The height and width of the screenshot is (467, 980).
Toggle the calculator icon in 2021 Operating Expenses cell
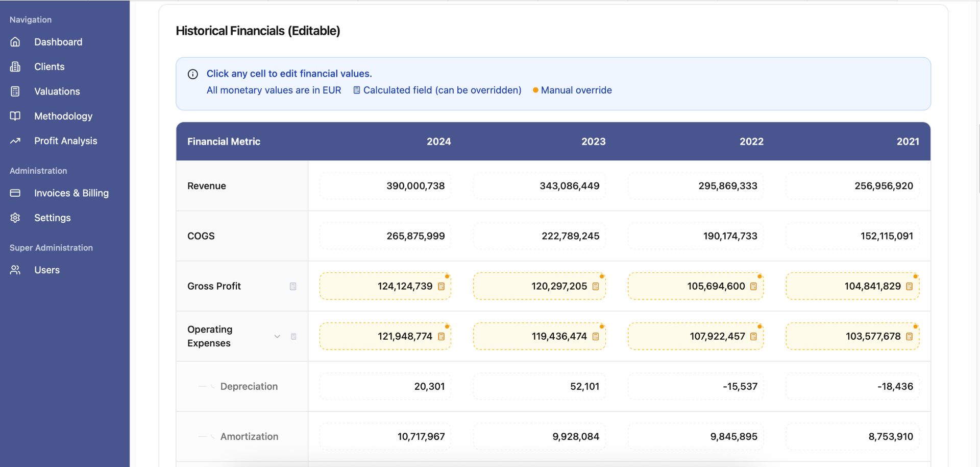[910, 336]
